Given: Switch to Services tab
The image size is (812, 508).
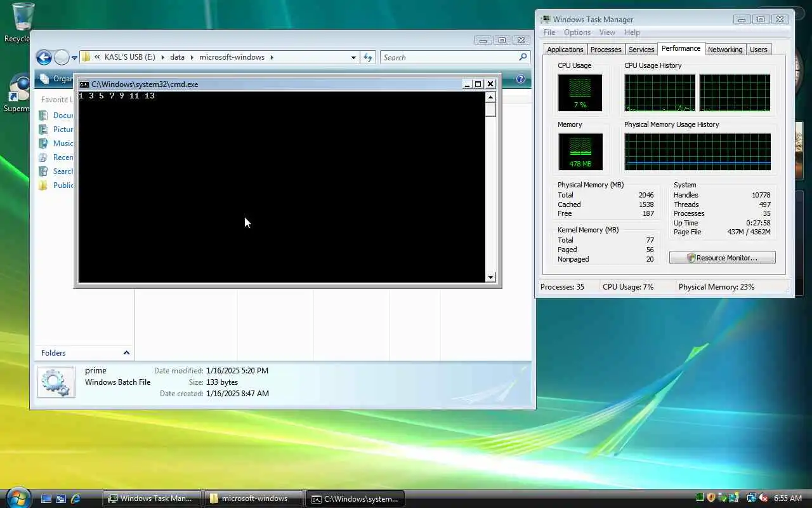Looking at the screenshot, I should point(641,50).
